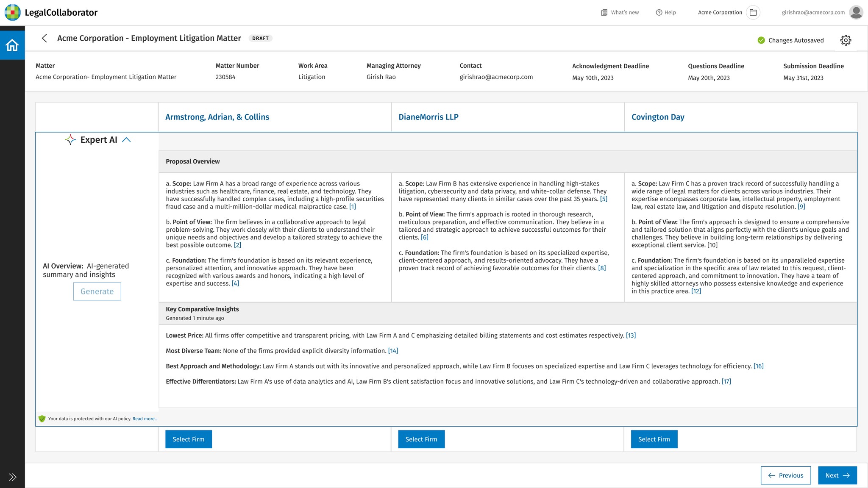Open AI policy Read more link

point(144,419)
